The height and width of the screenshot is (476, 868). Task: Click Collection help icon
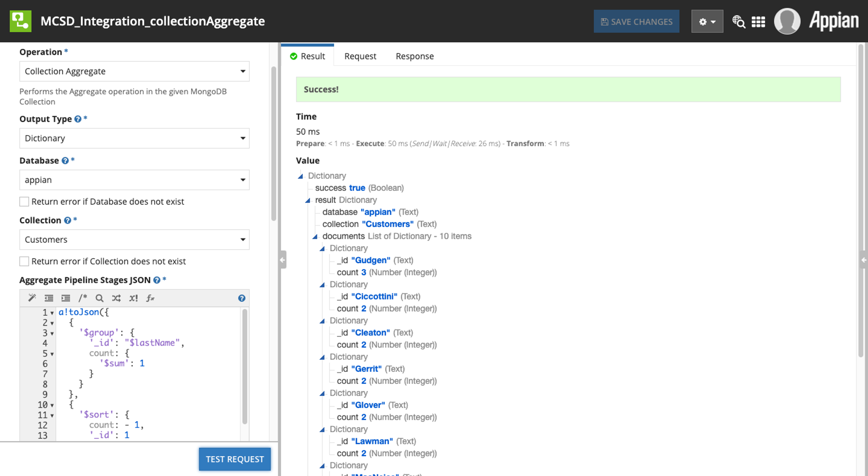coord(67,220)
